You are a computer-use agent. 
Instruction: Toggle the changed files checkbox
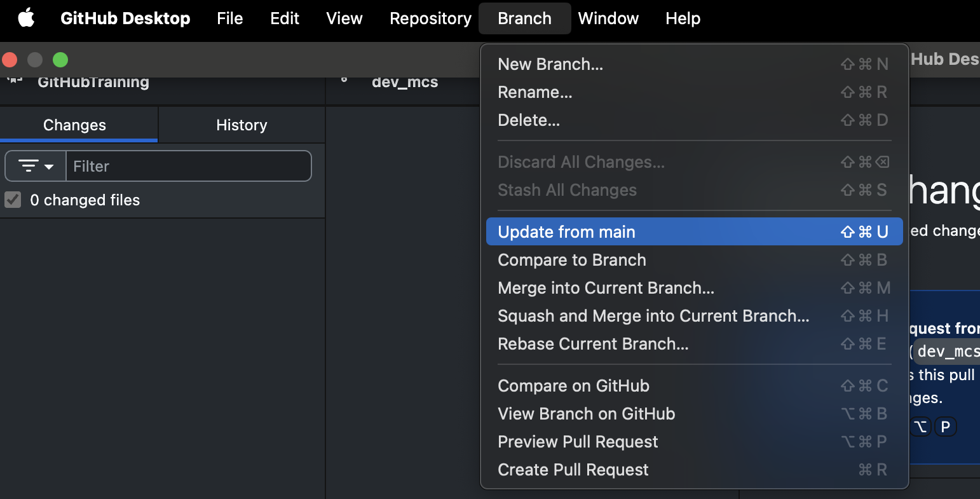tap(13, 200)
